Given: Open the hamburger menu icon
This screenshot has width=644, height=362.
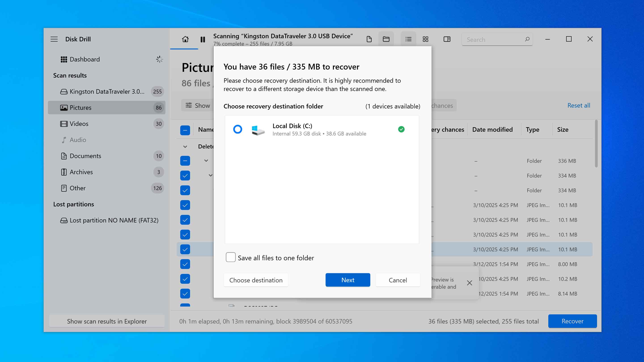Looking at the screenshot, I should coord(54,39).
